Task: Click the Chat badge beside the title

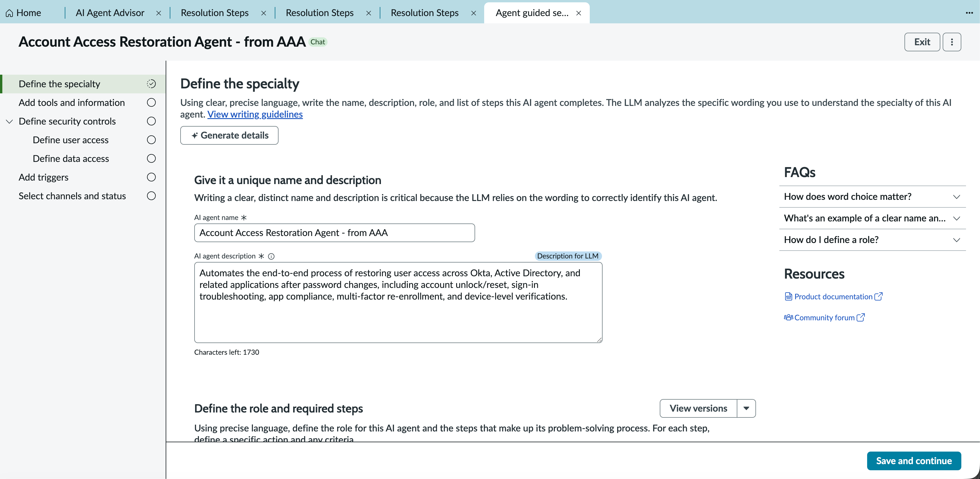Action: [318, 42]
